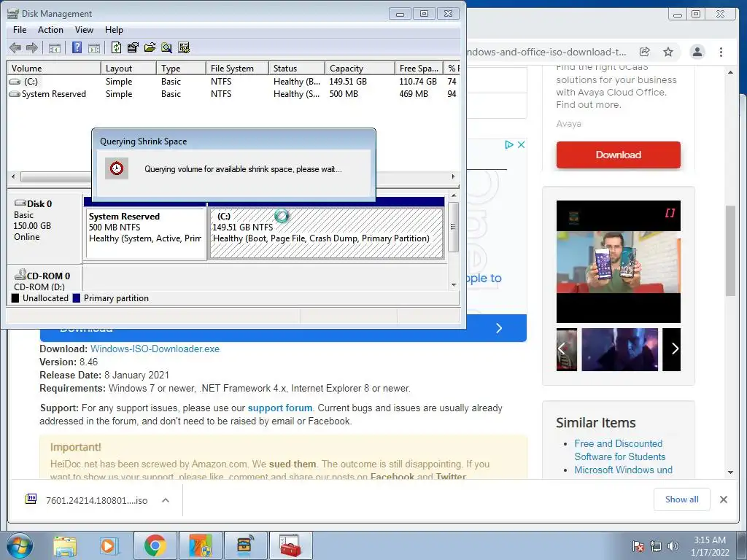747x560 pixels.
Task: Click the Chrome address bar URL text
Action: [547, 52]
